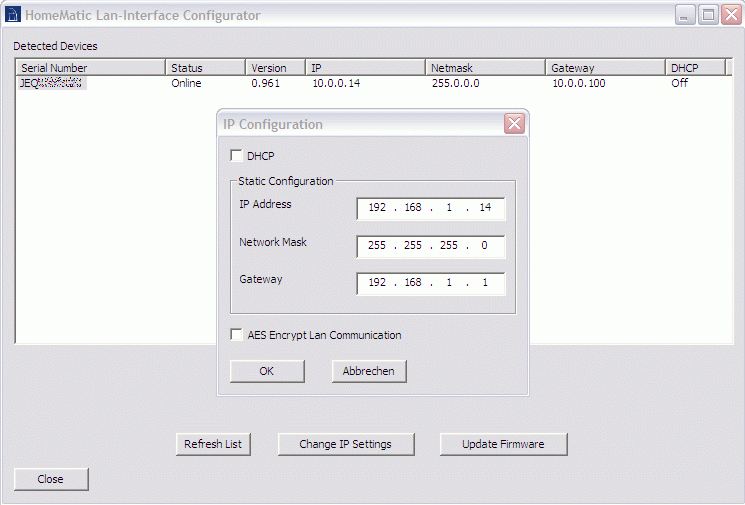The height and width of the screenshot is (505, 745).
Task: Click the Status column header
Action: click(205, 67)
